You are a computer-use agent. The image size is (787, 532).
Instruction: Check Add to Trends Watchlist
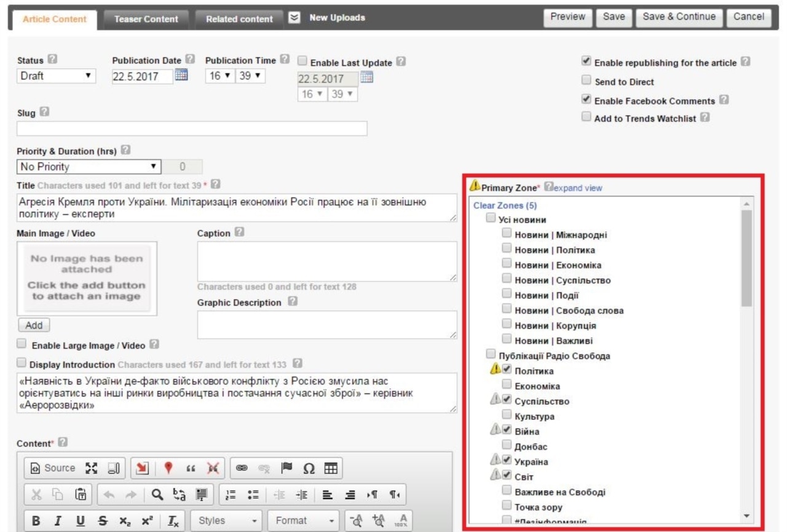point(587,117)
